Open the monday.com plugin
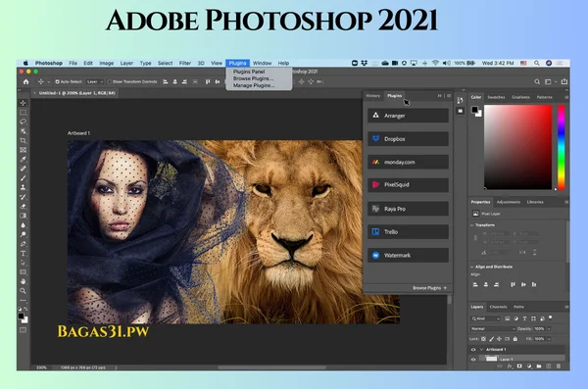This screenshot has height=389, width=588. [x=408, y=162]
